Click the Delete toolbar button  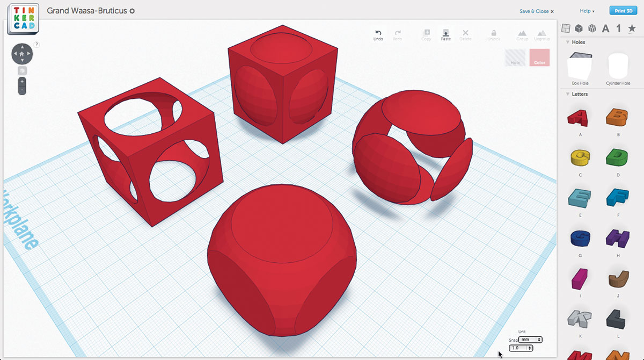pos(465,35)
